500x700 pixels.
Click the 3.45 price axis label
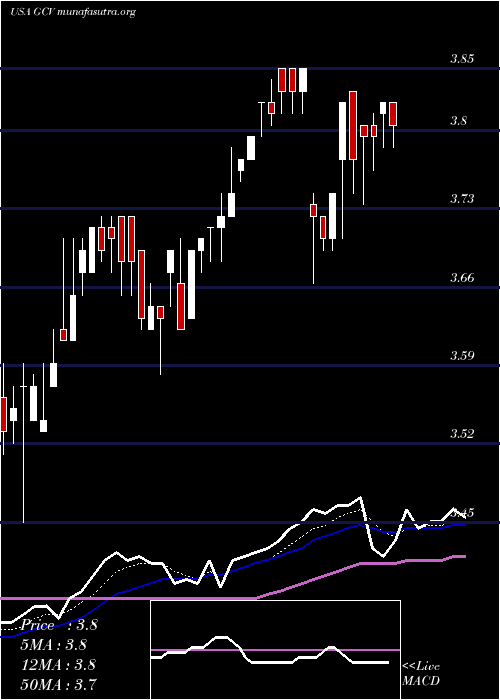click(x=461, y=512)
